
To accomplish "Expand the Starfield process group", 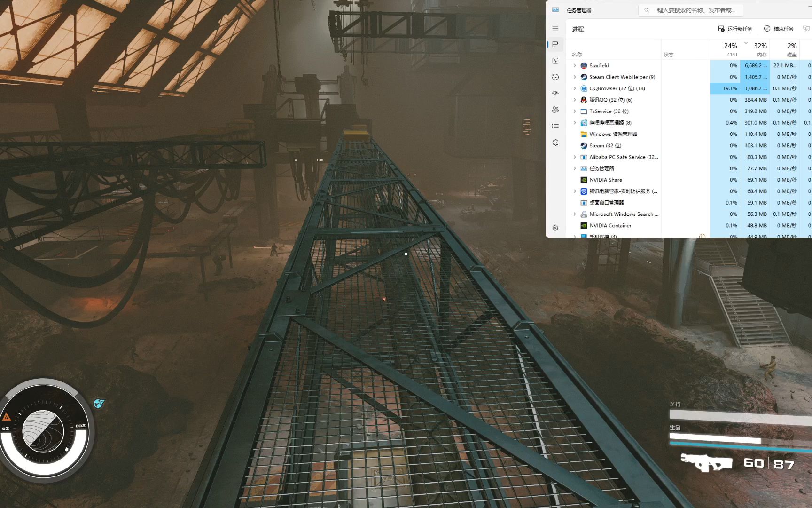I will [x=574, y=66].
